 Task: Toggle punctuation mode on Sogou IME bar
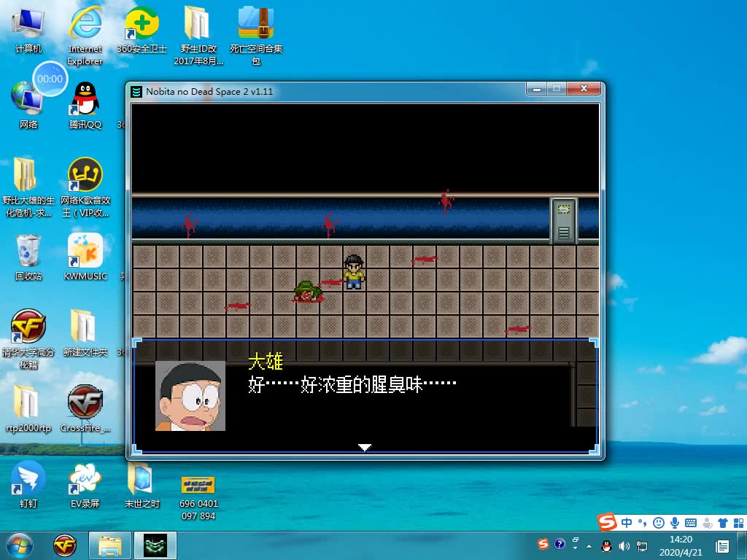pos(642,523)
